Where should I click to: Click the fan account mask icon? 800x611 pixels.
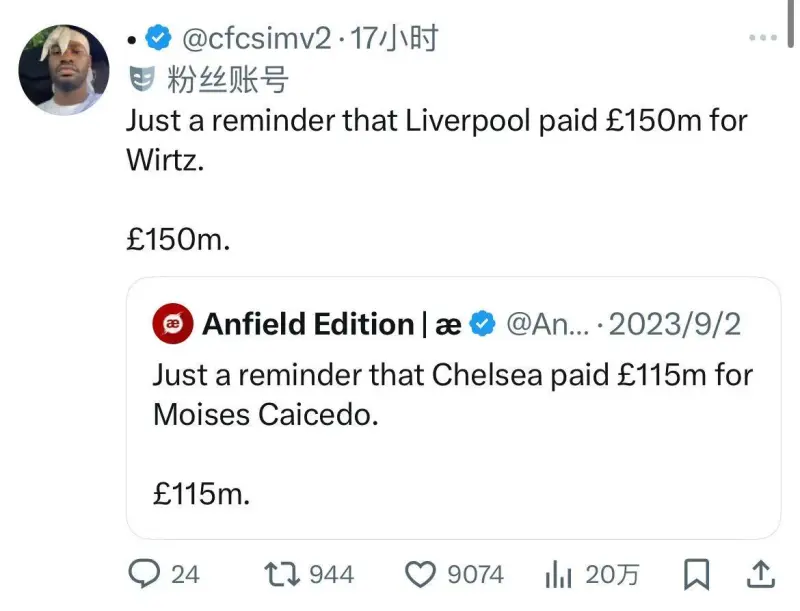(x=143, y=78)
